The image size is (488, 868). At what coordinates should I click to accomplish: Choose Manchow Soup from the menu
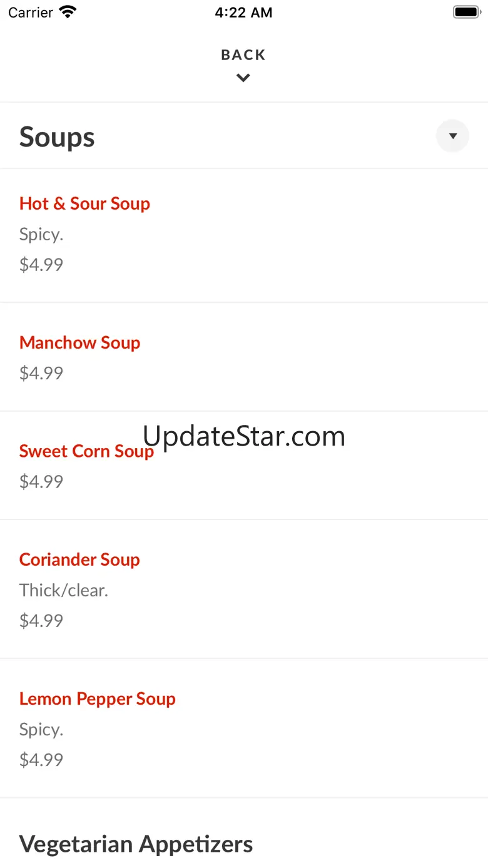pyautogui.click(x=79, y=342)
